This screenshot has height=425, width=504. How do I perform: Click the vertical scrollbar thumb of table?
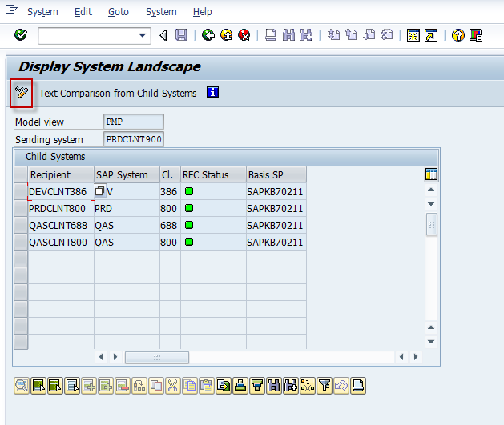pyautogui.click(x=431, y=224)
